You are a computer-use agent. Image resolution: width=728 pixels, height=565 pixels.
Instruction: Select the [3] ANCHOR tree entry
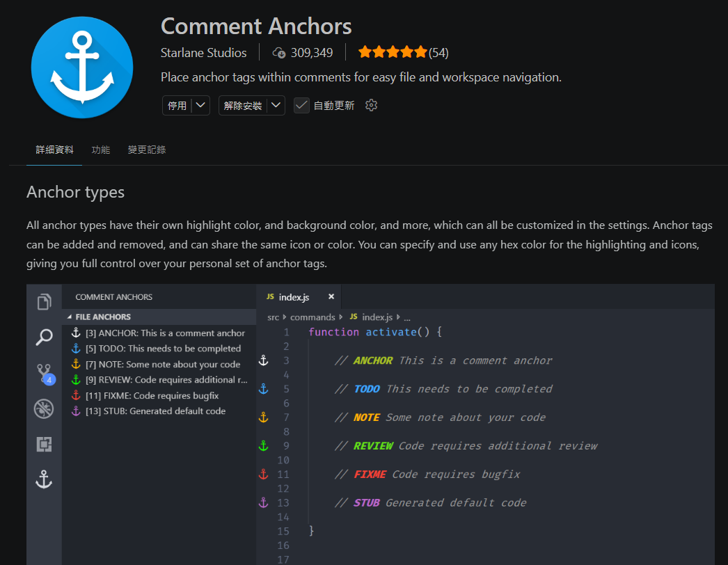pos(158,333)
